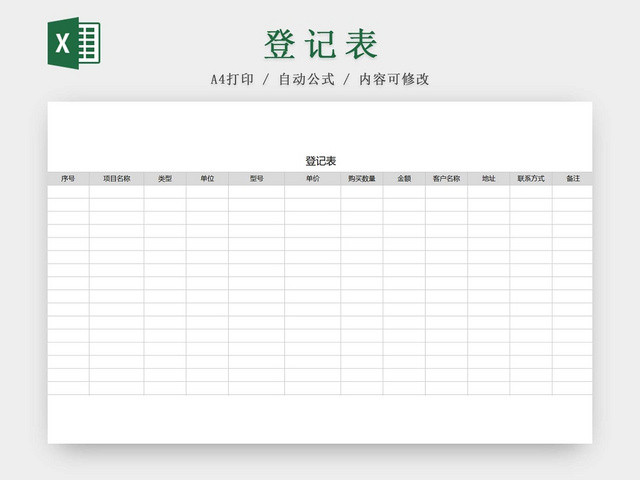Select the 客户名称 column header
This screenshot has height=480, width=640.
click(447, 179)
